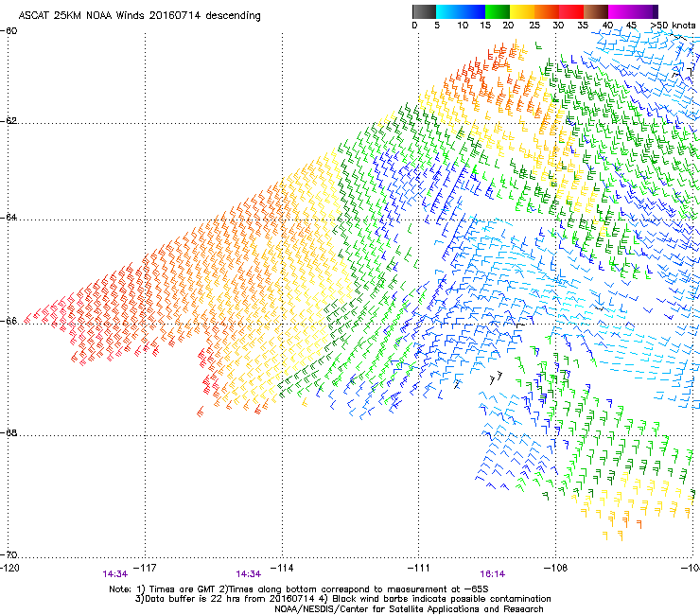Click the chart title 'ASCAT 25KM NOAA Winds 20160714 descending'
Image resolution: width=700 pixels, height=615 pixels.
tap(139, 15)
